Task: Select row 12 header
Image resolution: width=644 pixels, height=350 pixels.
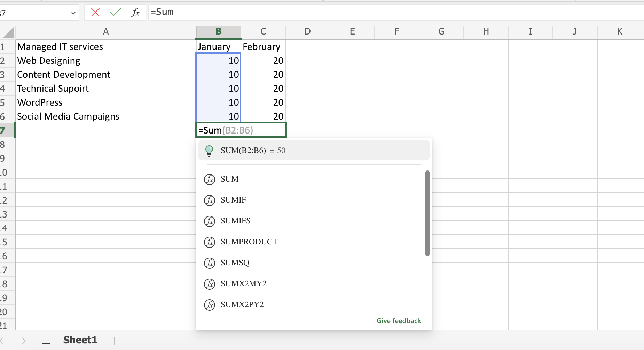Action: point(7,200)
